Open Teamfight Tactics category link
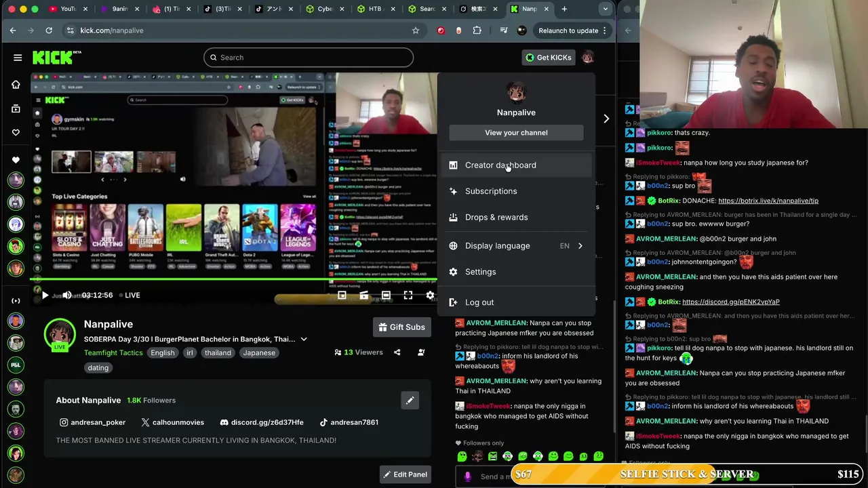868x488 pixels. tap(113, 352)
